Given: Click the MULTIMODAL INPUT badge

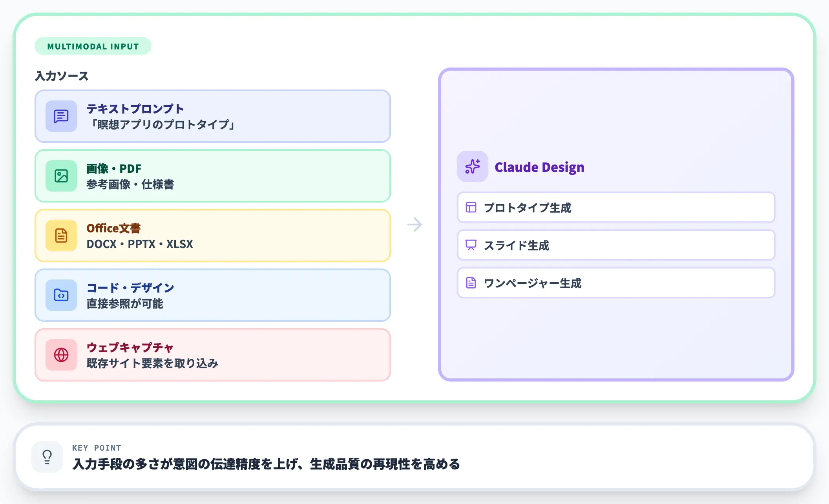Looking at the screenshot, I should [93, 46].
